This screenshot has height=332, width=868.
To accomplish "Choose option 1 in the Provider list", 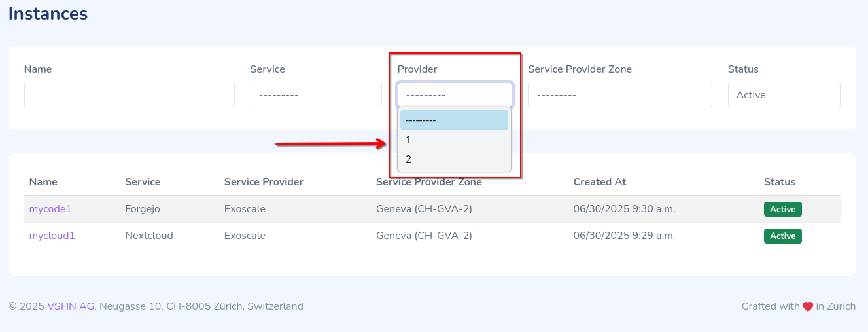I will point(454,139).
